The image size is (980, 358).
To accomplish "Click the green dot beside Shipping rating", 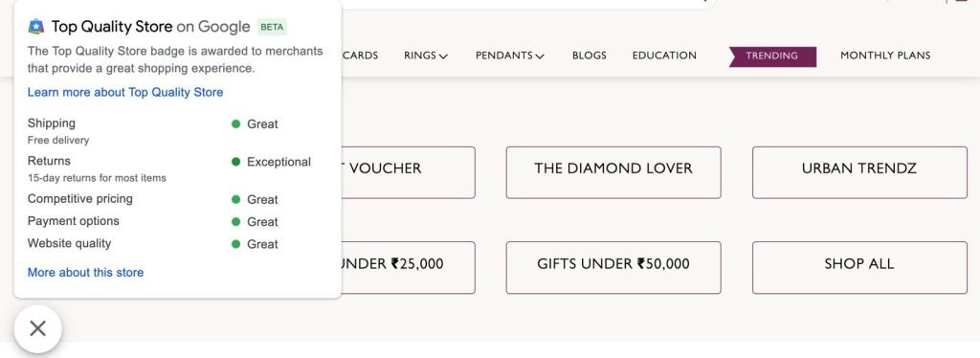I will pyautogui.click(x=235, y=123).
